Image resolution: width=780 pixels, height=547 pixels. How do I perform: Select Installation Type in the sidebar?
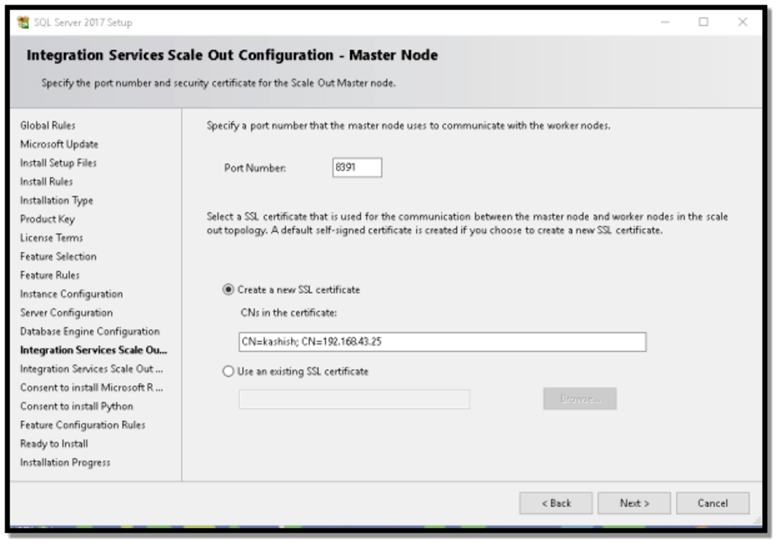57,200
